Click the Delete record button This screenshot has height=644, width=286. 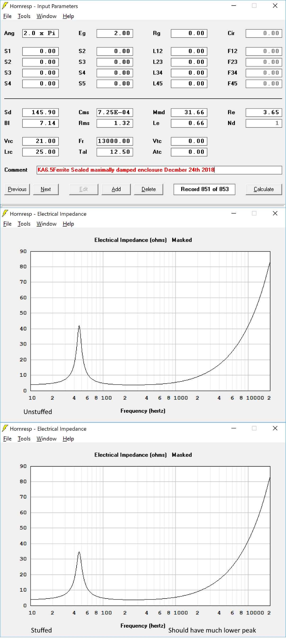149,189
